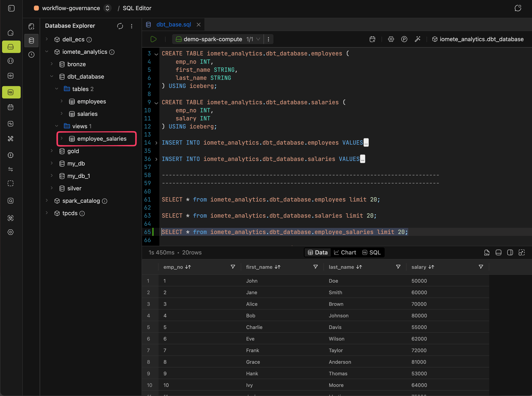Open the SQL Editor sidebar icon
This screenshot has height=396, width=532.
tap(11, 92)
